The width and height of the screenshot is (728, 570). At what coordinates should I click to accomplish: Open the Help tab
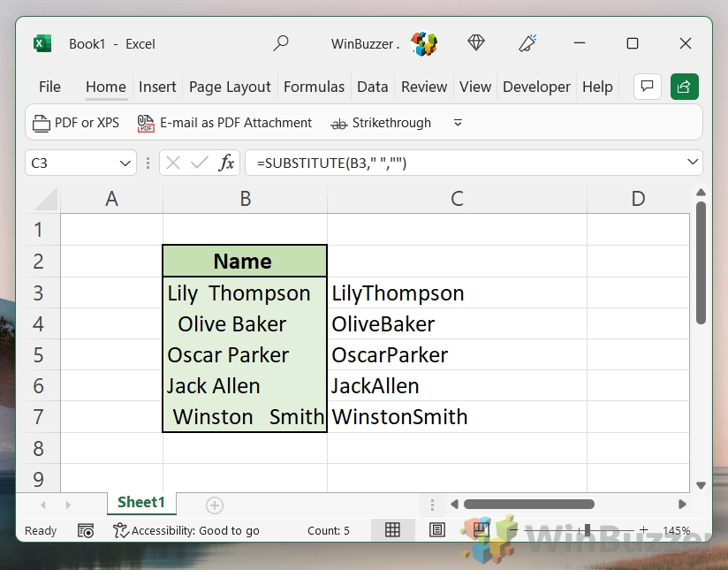point(597,87)
